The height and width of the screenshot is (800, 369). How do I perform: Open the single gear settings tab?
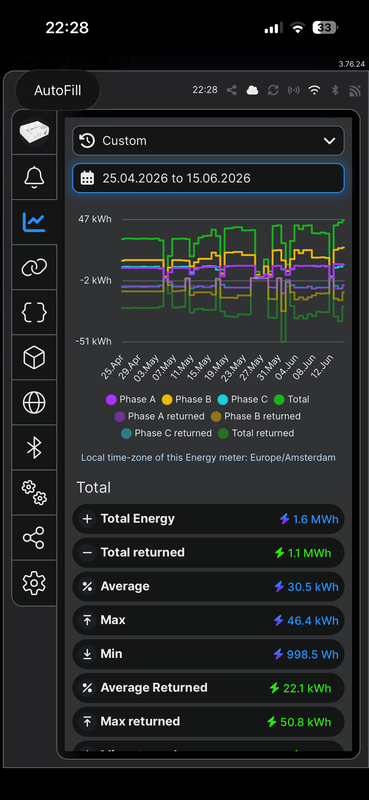(x=34, y=582)
